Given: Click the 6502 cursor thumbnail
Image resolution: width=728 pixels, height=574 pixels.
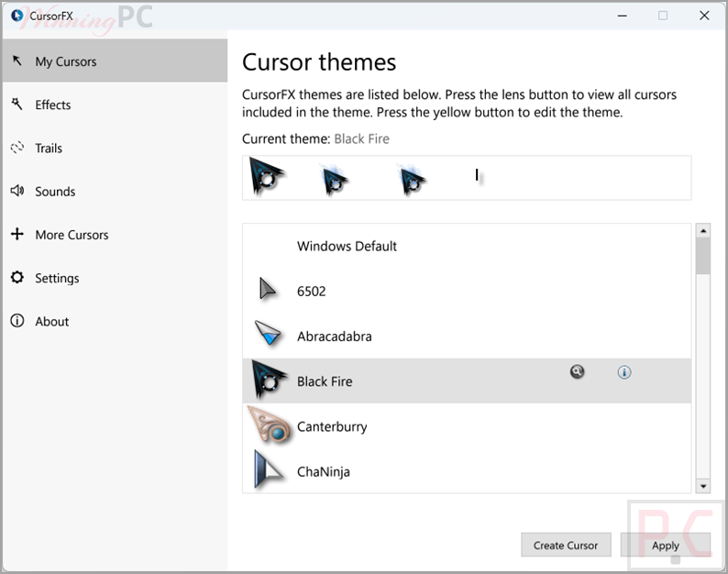Looking at the screenshot, I should tap(267, 290).
